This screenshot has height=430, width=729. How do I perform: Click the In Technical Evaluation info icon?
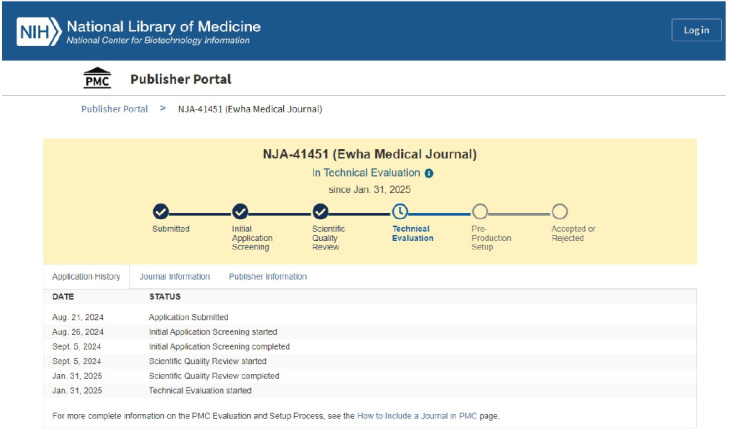(430, 173)
